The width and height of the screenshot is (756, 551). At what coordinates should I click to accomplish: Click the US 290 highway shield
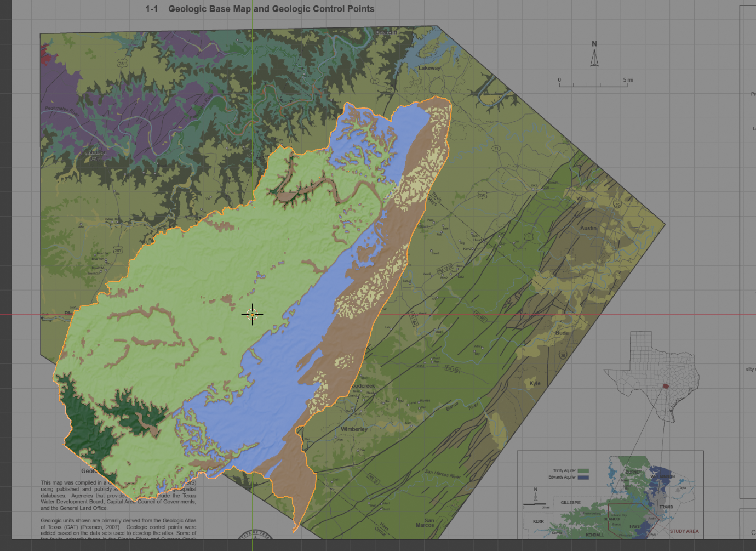pyautogui.click(x=482, y=195)
